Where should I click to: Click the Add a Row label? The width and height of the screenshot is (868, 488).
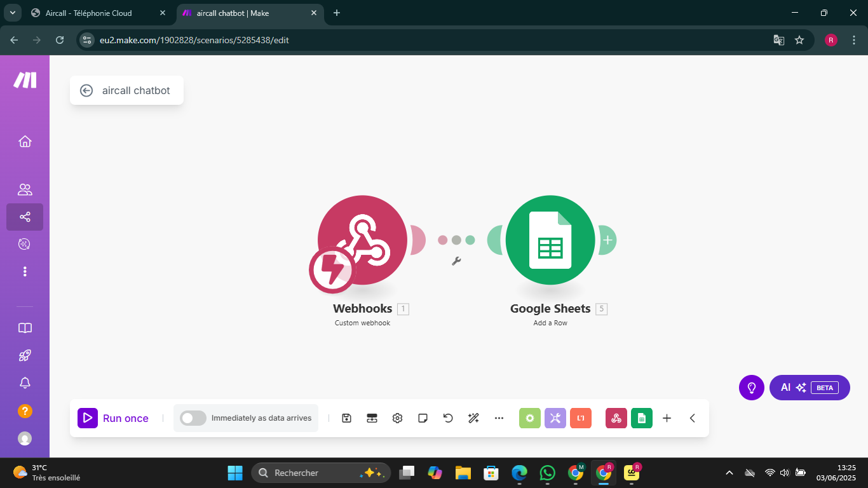tap(550, 323)
